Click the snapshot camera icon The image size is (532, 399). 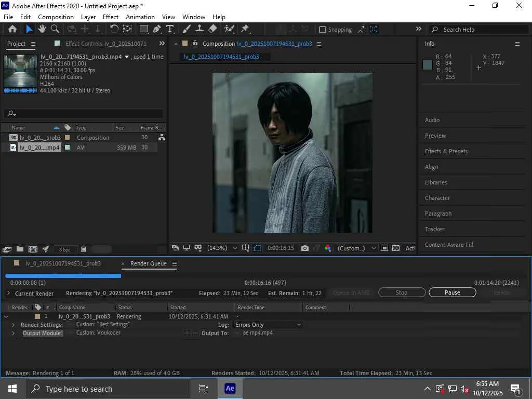305,248
